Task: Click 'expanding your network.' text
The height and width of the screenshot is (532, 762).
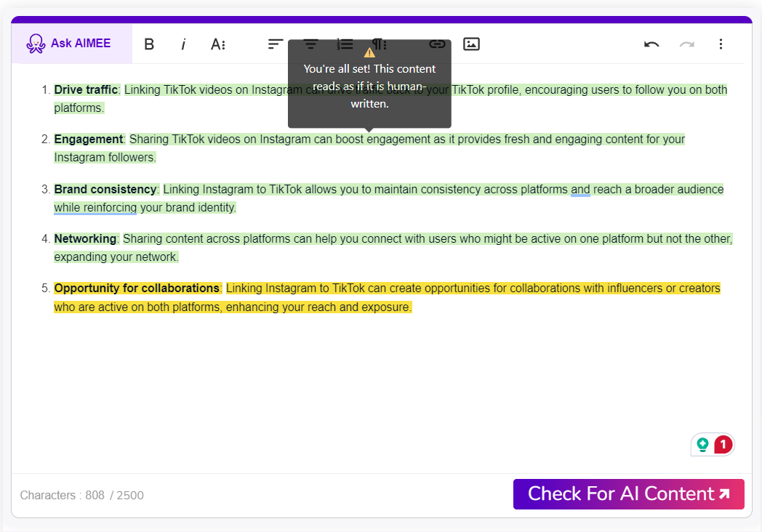Action: tap(116, 257)
